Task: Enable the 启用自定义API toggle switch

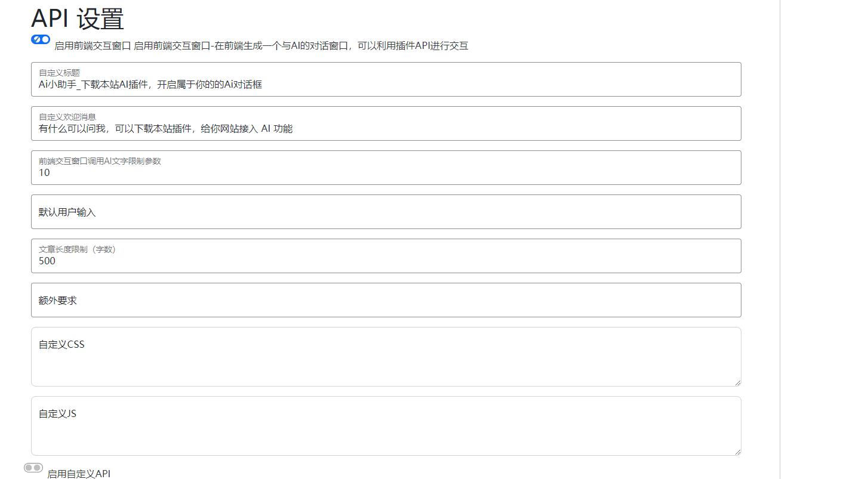Action: (34, 468)
